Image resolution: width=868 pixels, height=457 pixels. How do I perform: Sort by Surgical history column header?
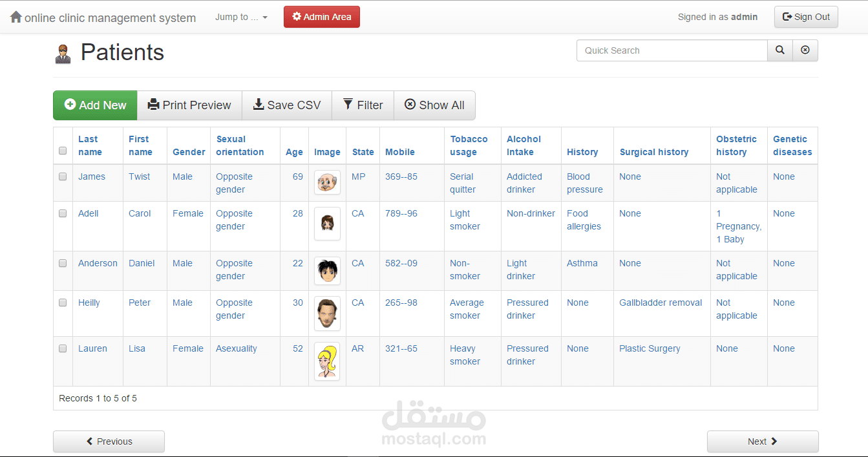click(654, 152)
